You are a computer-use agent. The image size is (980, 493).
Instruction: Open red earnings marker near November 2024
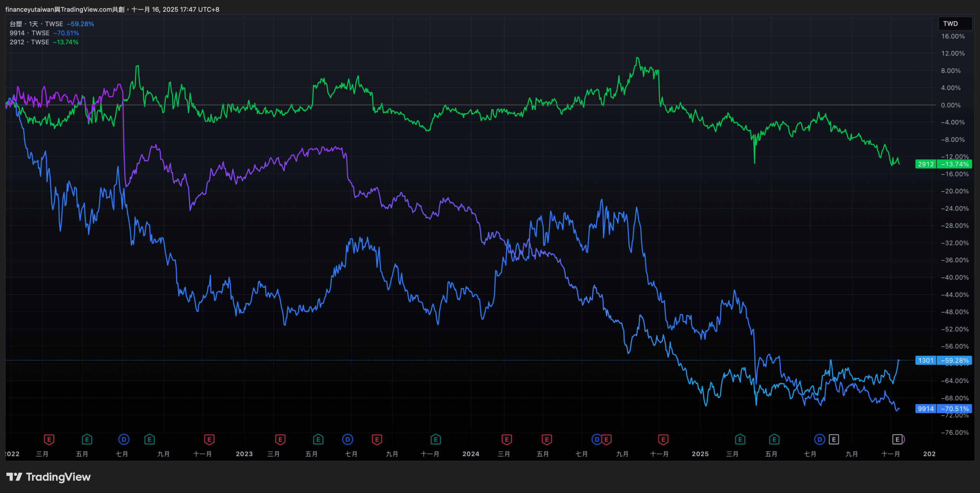[x=663, y=439]
